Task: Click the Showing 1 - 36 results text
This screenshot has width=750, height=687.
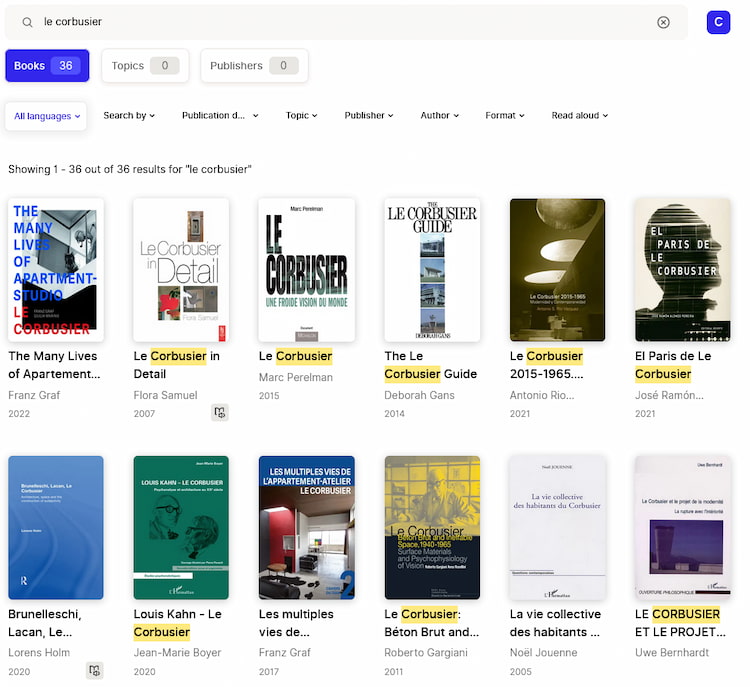Action: tap(130, 169)
